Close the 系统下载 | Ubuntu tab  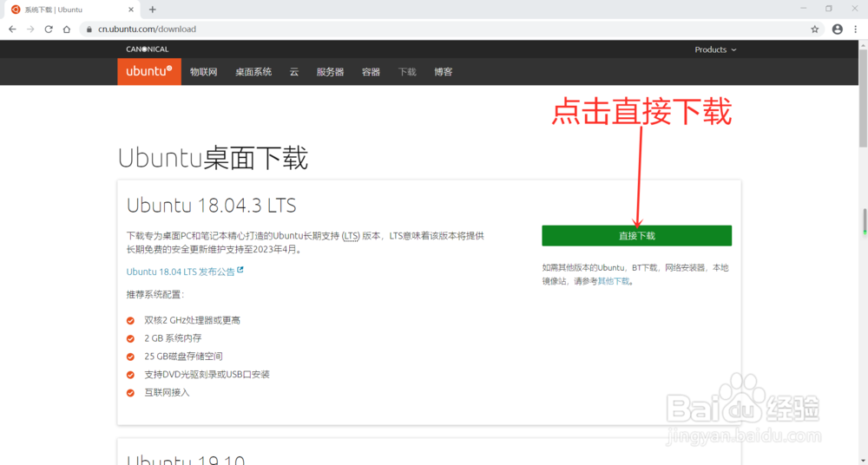click(x=131, y=10)
